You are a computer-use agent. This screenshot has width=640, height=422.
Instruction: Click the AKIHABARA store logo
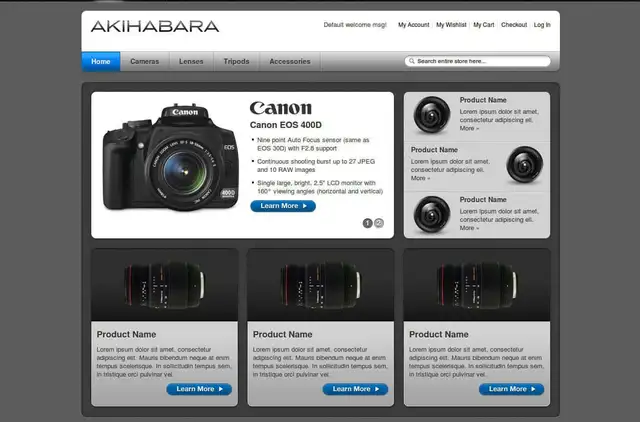click(x=155, y=27)
